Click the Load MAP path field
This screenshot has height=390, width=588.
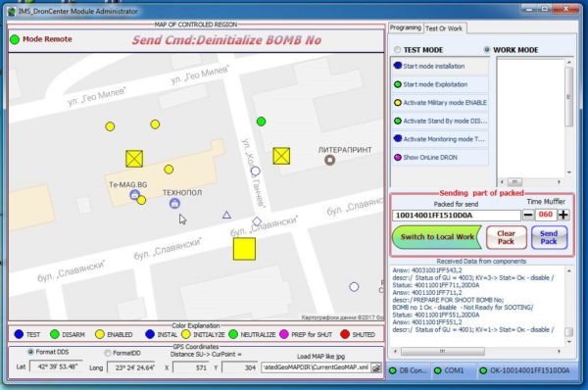[x=316, y=367]
